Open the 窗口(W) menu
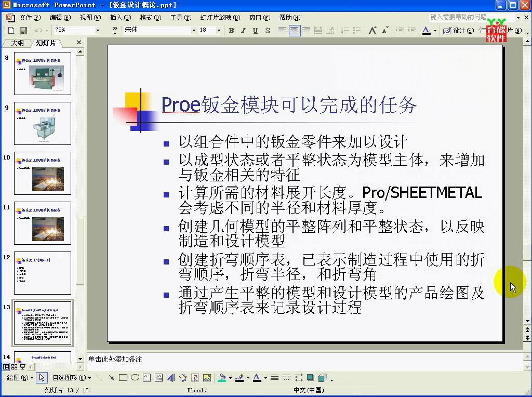Viewport: 532px width, 397px height. 260,17
